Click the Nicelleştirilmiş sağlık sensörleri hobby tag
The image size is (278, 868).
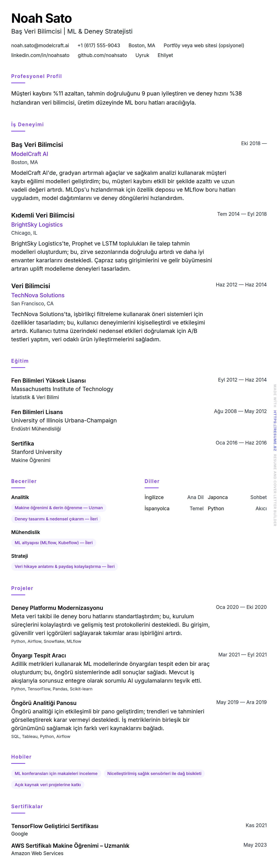point(154,774)
